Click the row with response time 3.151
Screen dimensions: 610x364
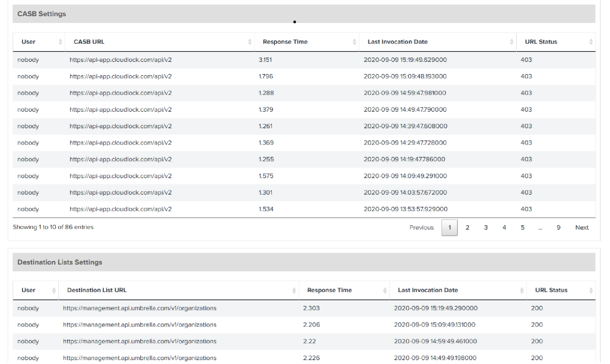[267, 60]
